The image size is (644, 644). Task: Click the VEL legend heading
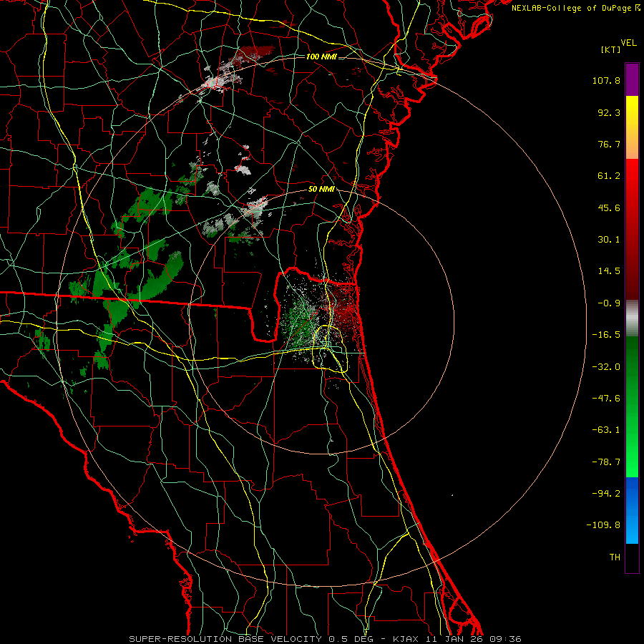[x=629, y=42]
